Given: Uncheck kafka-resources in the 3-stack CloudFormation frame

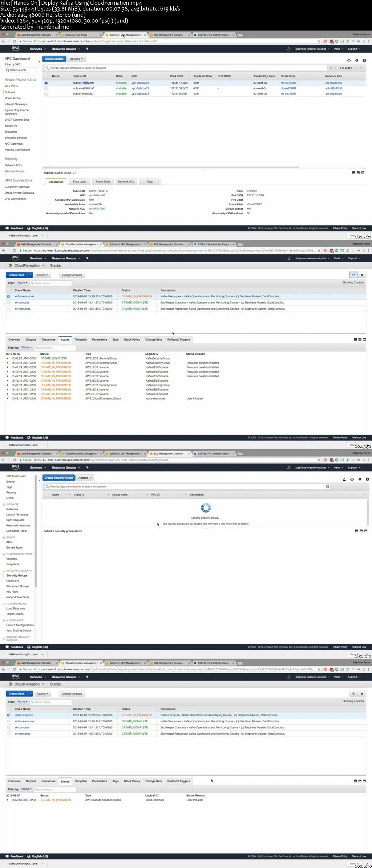Looking at the screenshot, I should click(x=8, y=297).
